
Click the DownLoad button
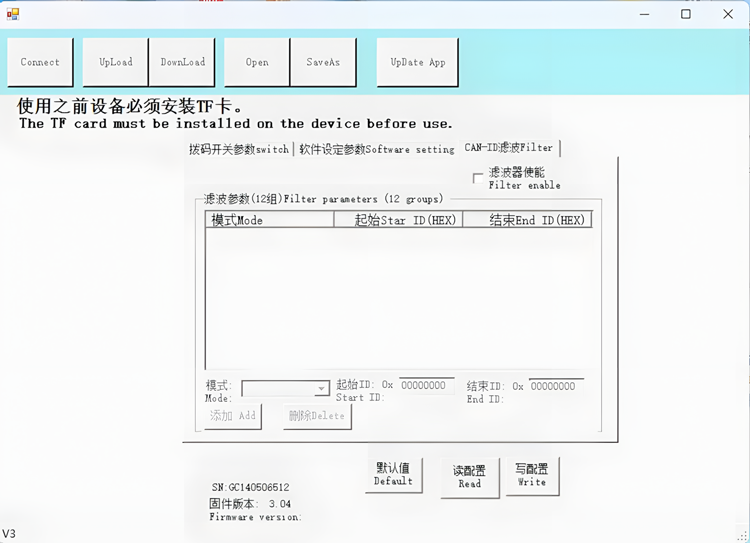[x=183, y=62]
